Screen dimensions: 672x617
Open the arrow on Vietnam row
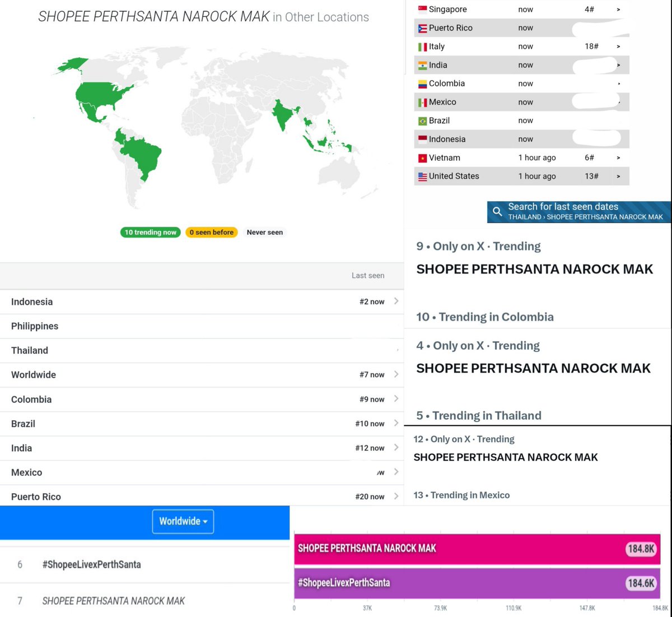point(618,158)
